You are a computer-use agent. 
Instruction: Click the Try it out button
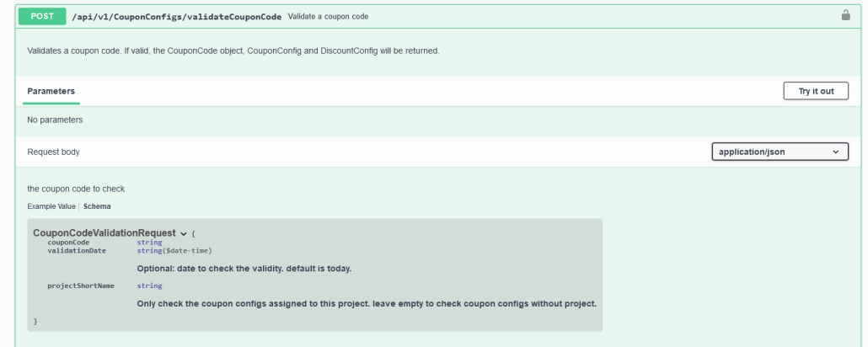tap(816, 91)
